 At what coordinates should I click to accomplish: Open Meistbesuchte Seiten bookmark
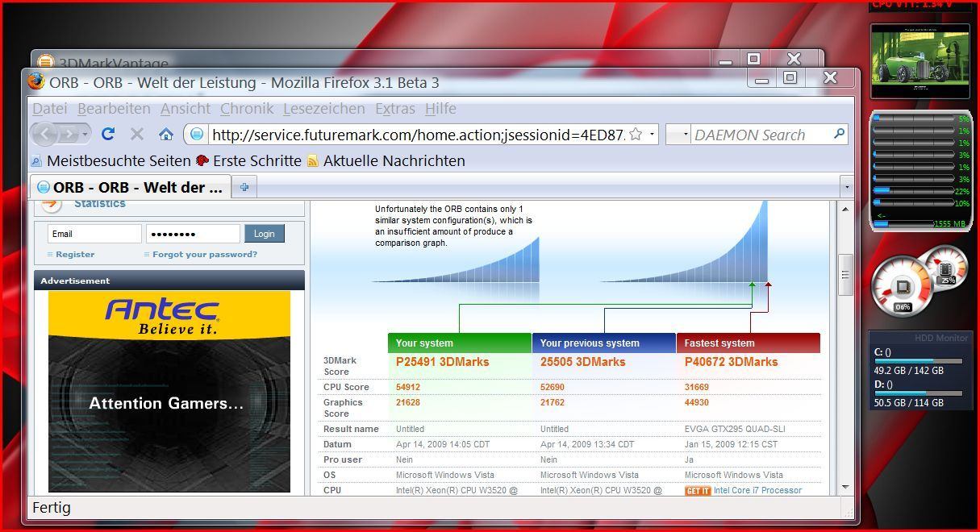tap(111, 160)
